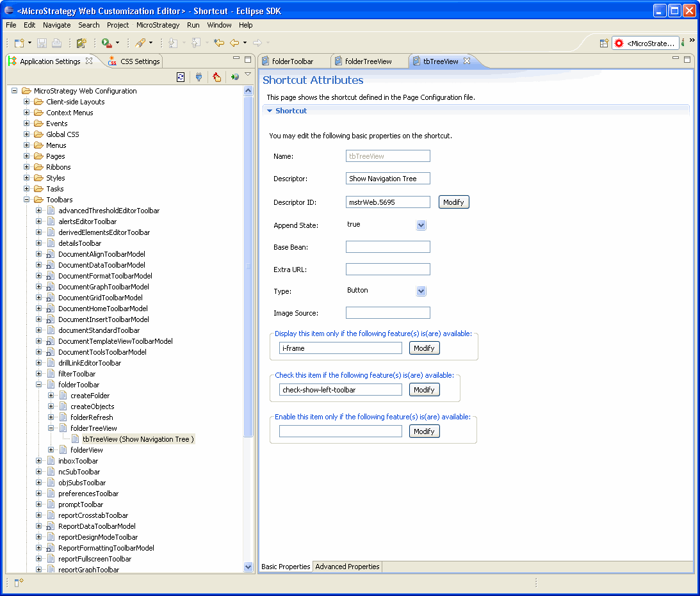The image size is (700, 596).
Task: Click the Open Perspective icon
Action: tap(603, 44)
